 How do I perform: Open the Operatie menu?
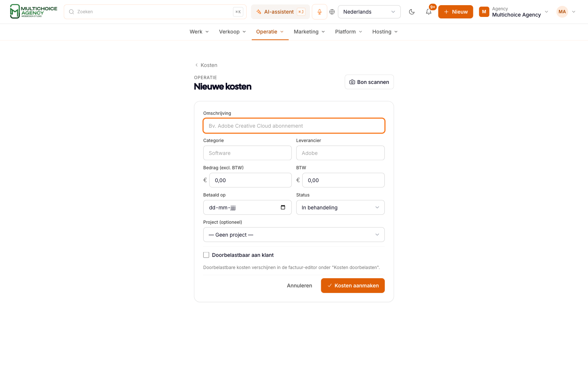tap(270, 32)
